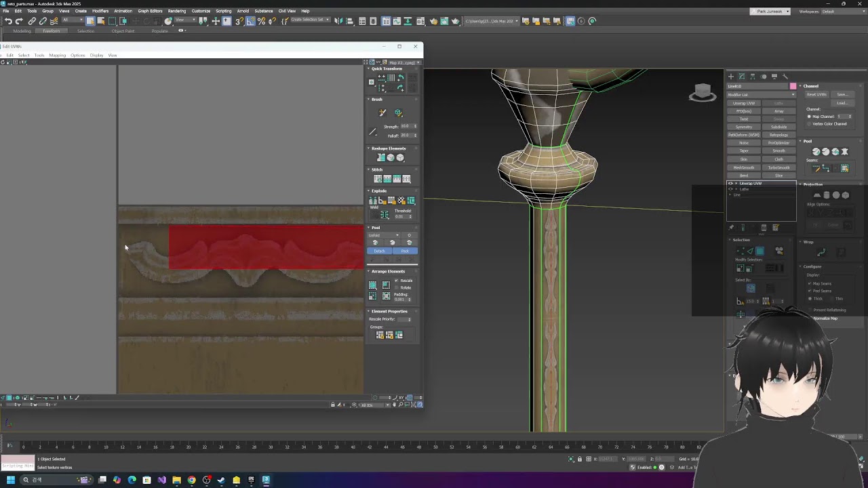The width and height of the screenshot is (868, 488).
Task: Click the Quick Peel icon in Peel rollout
Action: coord(816,152)
